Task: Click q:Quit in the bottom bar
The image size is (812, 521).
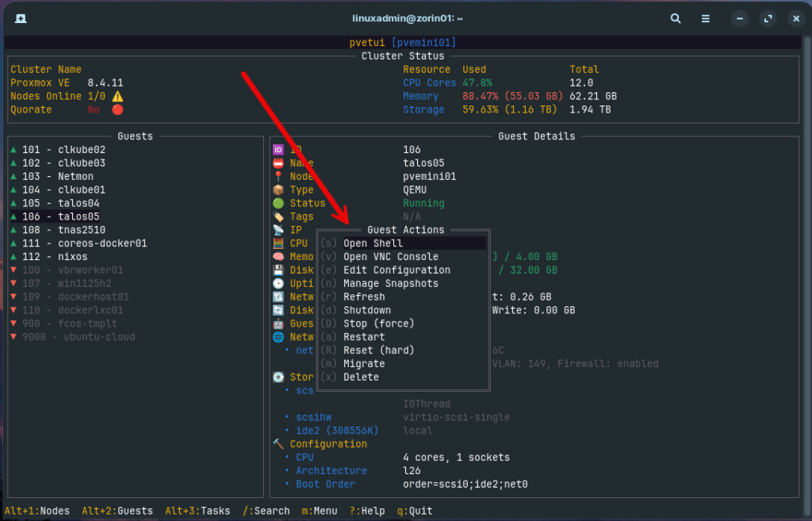Action: [x=413, y=511]
